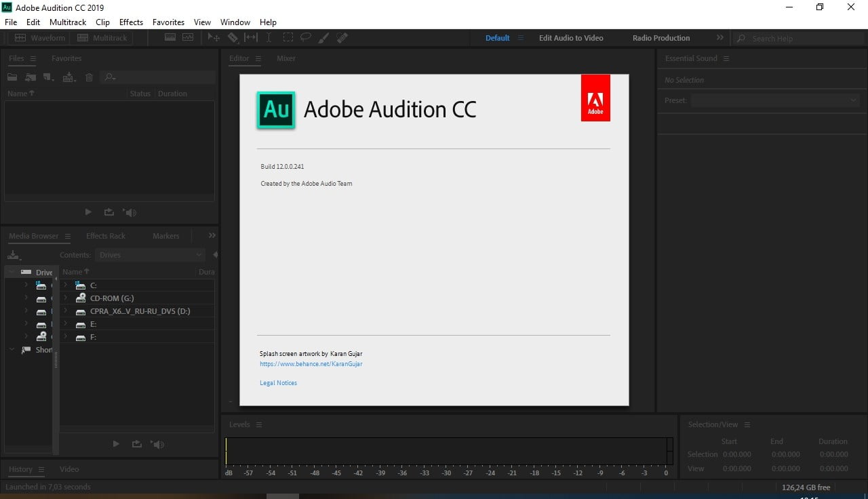Click the Search Help field
This screenshot has width=868, height=499.
(799, 39)
